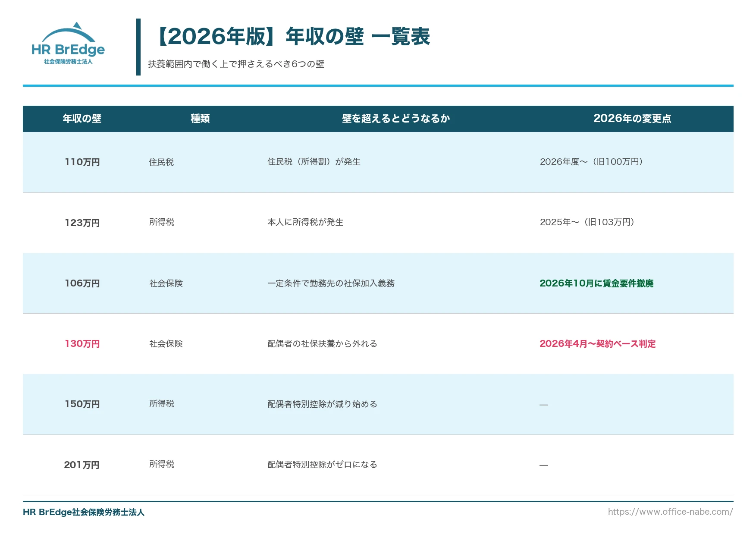Click 一定条件で勤務先の社保加入義務 text

pyautogui.click(x=331, y=283)
